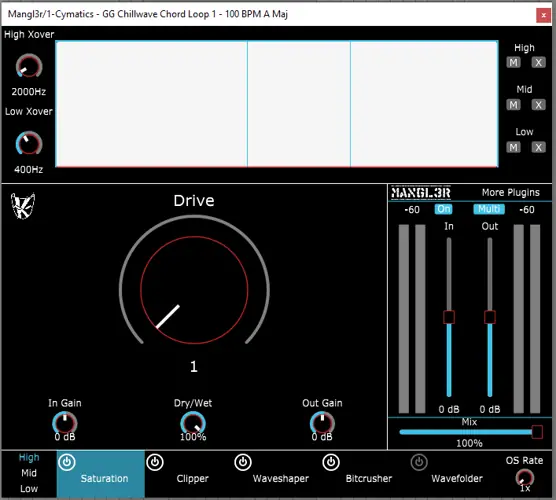Viewport: 556px width, 500px height.
Task: Click the large Drive knob
Action: coord(194,290)
